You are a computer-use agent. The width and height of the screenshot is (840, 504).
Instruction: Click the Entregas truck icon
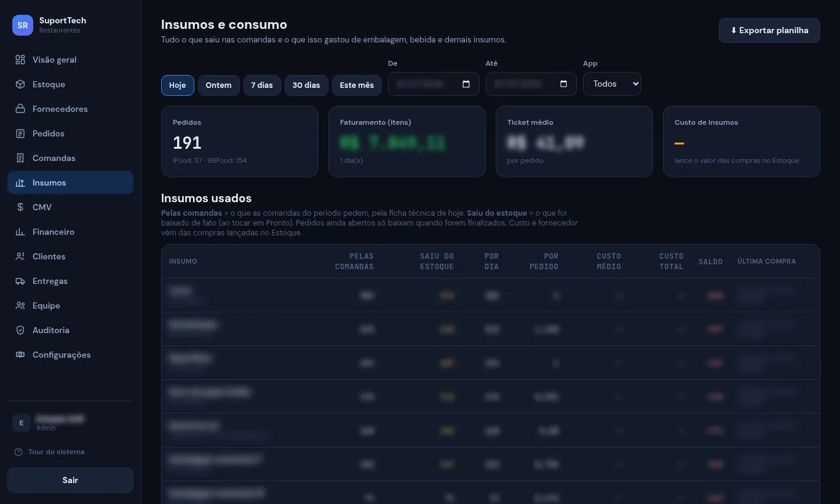(x=20, y=281)
